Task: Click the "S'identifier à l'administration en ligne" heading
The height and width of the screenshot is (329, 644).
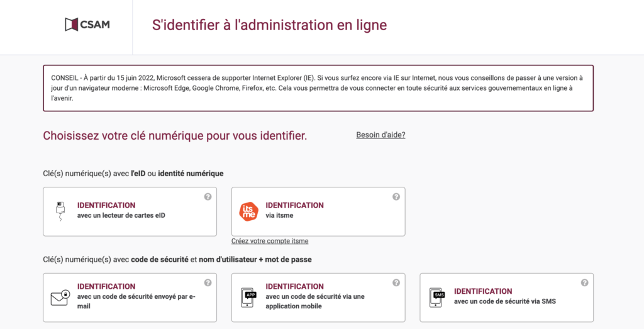Action: click(x=269, y=25)
